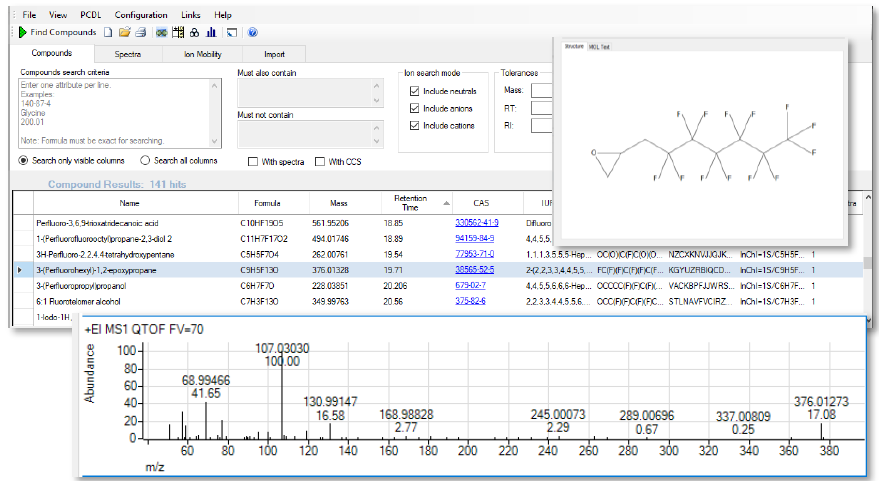The width and height of the screenshot is (879, 481).
Task: Open the PCDL menu
Action: click(x=91, y=15)
